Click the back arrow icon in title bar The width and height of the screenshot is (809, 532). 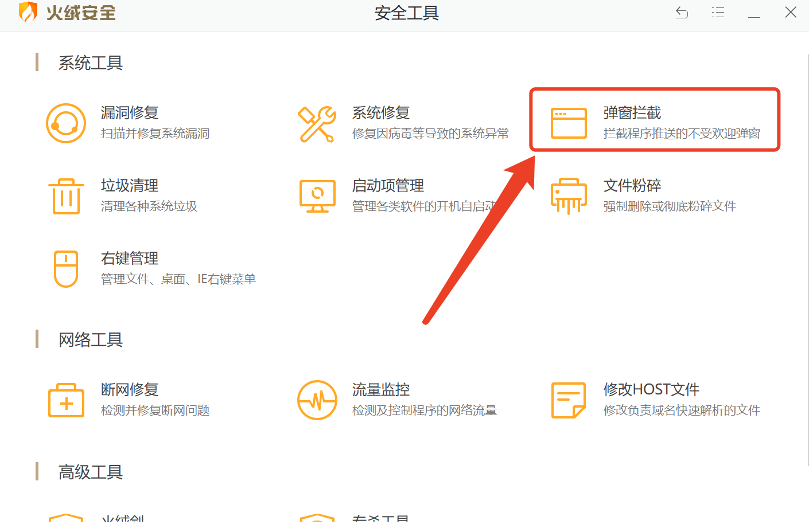click(682, 13)
